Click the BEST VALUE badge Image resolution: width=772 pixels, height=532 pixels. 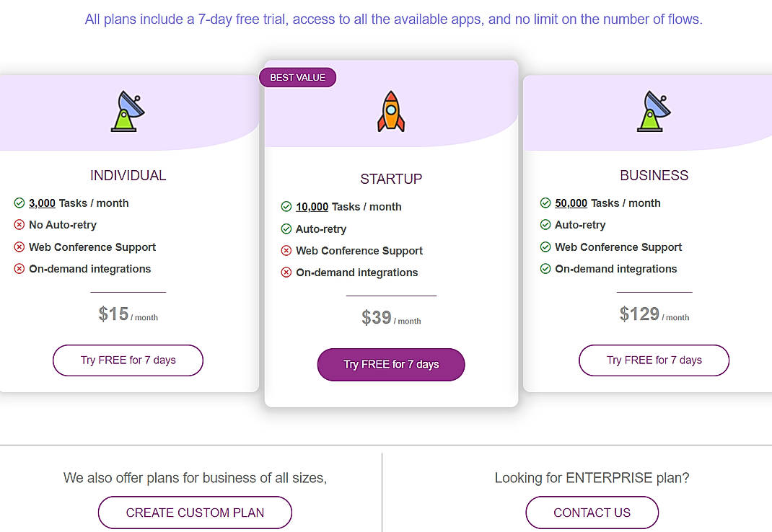(297, 77)
